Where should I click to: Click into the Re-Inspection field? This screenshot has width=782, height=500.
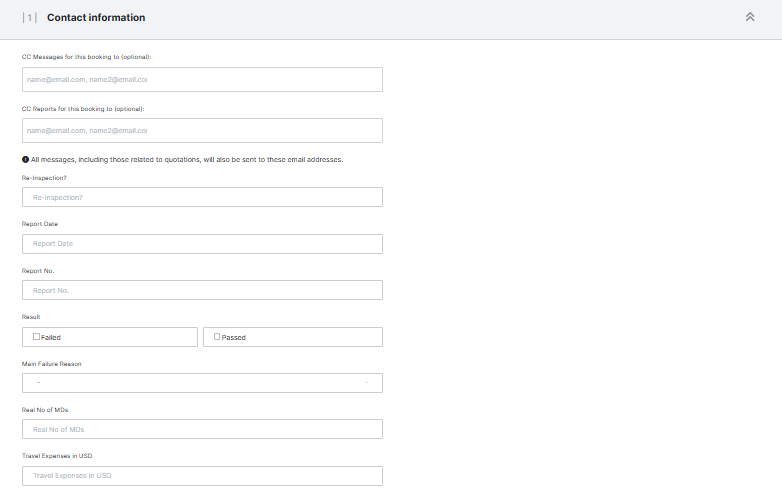click(x=202, y=197)
